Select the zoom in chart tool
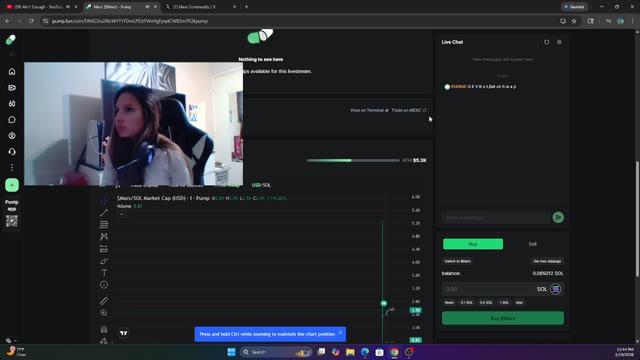The image size is (640, 360). [104, 313]
